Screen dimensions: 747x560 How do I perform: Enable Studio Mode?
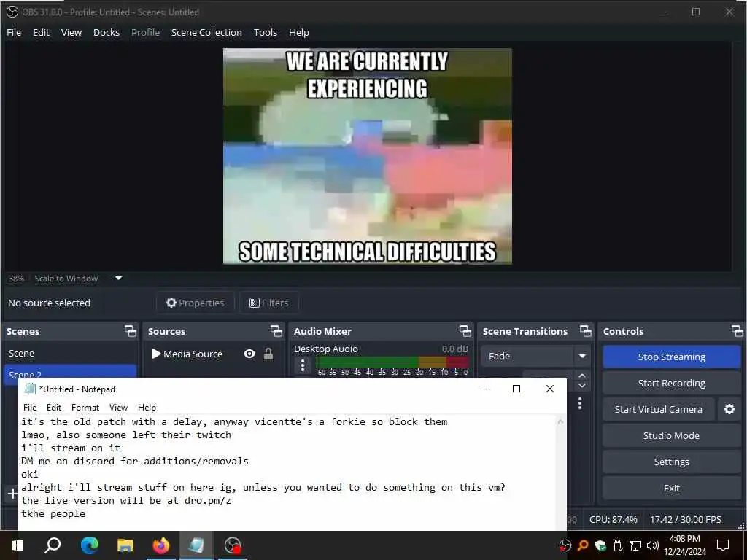[x=672, y=435]
